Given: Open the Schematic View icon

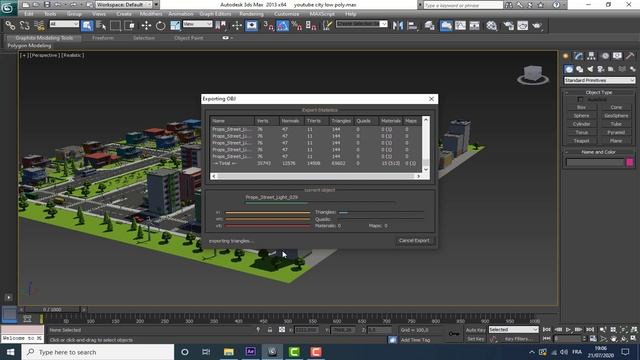Looking at the screenshot, I should click(474, 26).
